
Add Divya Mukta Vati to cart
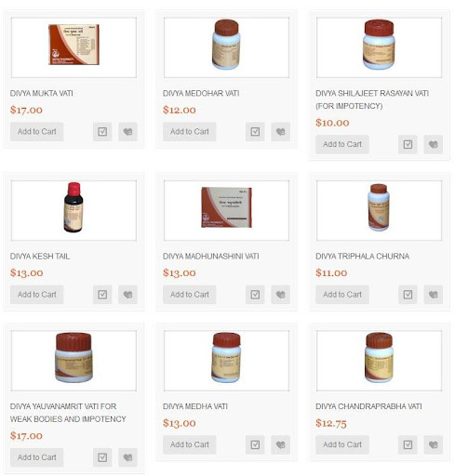click(x=37, y=132)
